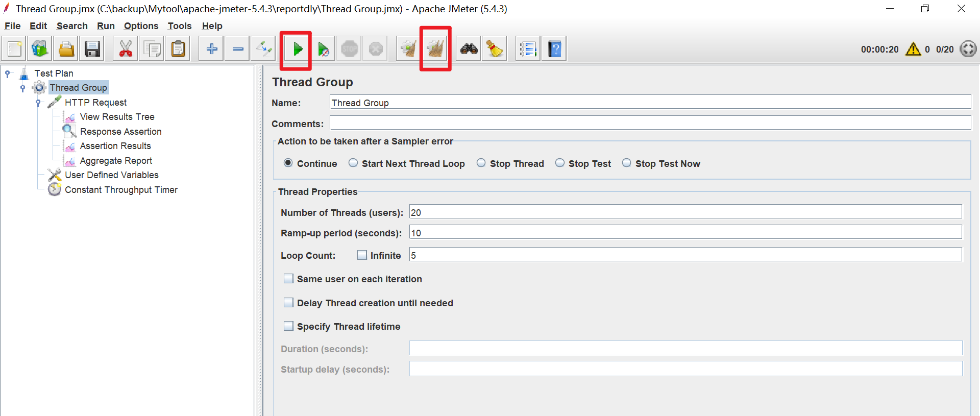Open the Run menu
980x416 pixels.
pos(106,26)
